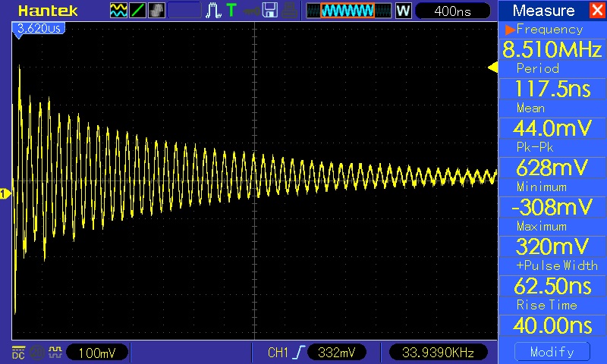Click the bandwidth limit 20 icon
Screen dimensions: 607x364
37,353
